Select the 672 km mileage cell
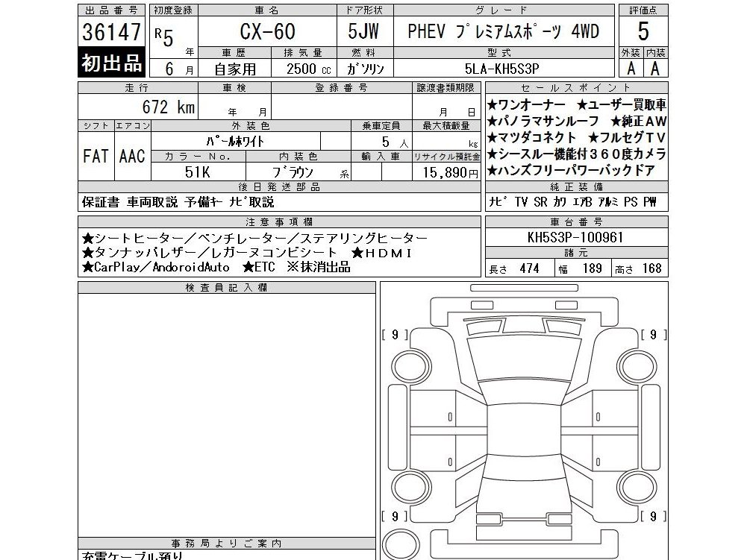 pos(138,107)
